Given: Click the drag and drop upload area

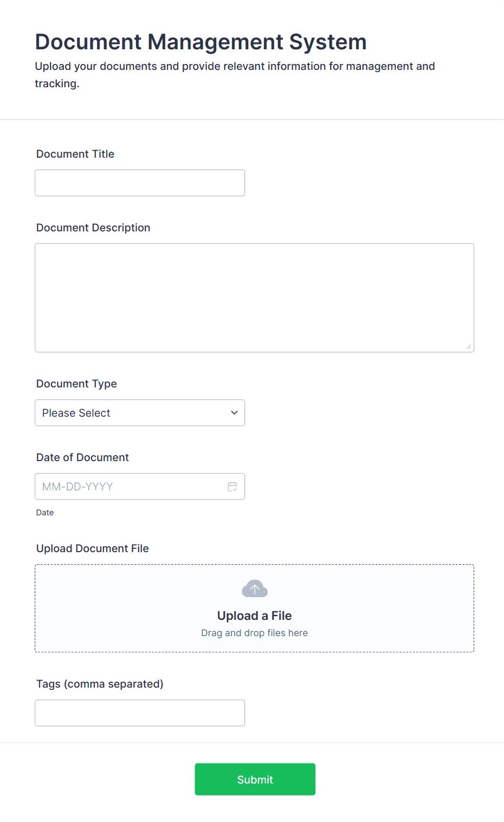Looking at the screenshot, I should (254, 608).
